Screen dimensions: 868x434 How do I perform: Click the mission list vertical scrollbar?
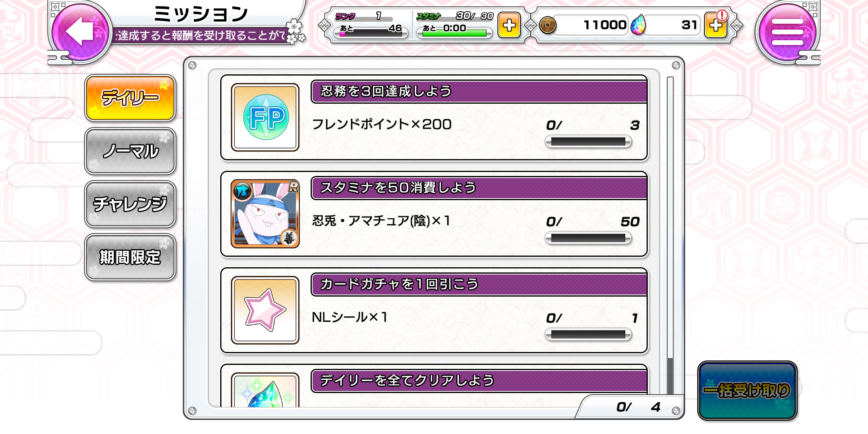(x=670, y=235)
